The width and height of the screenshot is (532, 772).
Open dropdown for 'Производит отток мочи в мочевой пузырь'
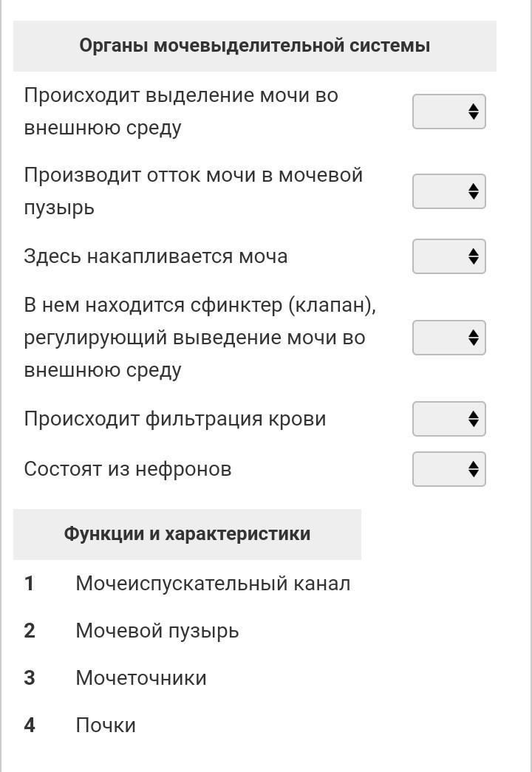[449, 191]
